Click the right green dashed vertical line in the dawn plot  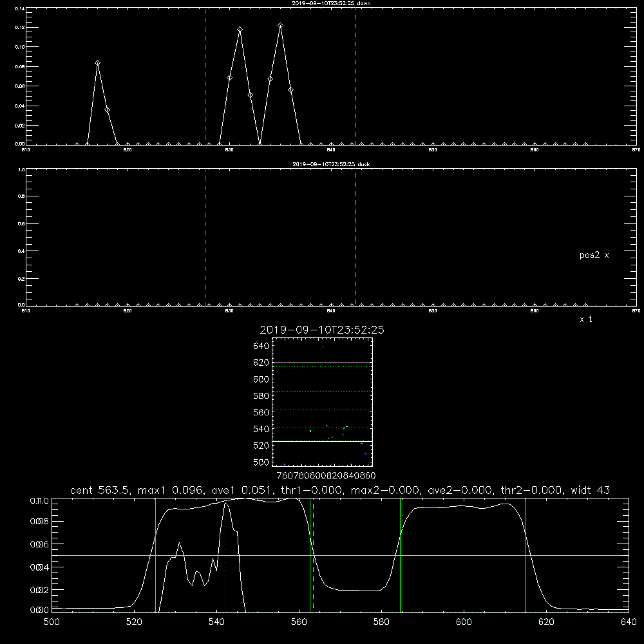pyautogui.click(x=355, y=76)
